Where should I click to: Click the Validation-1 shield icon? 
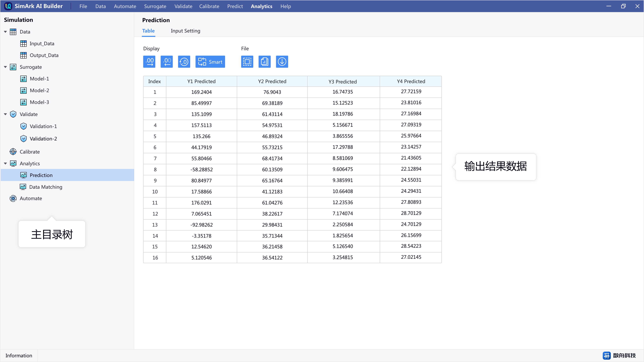tap(23, 126)
